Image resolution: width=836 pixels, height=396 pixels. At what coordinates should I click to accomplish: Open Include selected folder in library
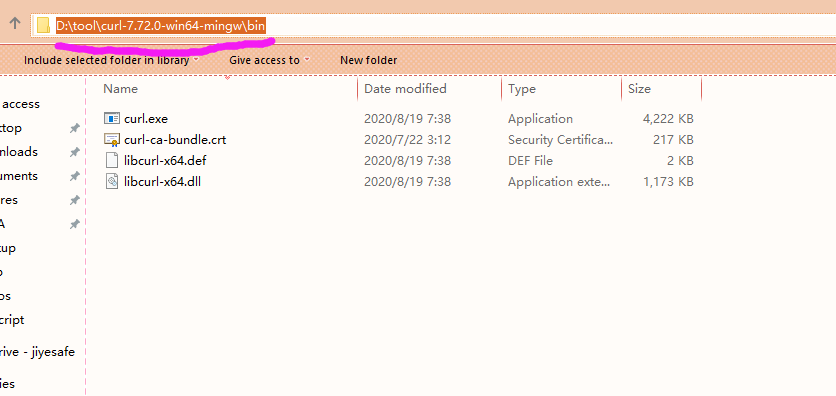[107, 60]
